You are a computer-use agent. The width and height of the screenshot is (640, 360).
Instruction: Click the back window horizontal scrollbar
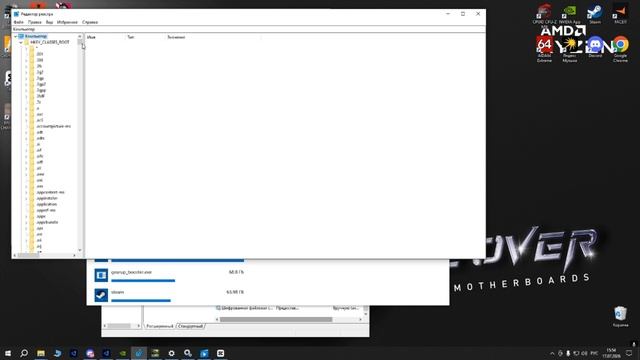pyautogui.click(x=276, y=320)
